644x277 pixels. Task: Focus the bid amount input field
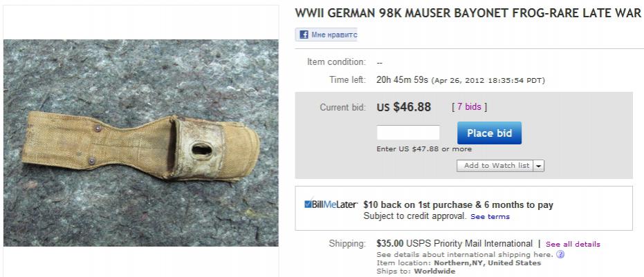408,133
